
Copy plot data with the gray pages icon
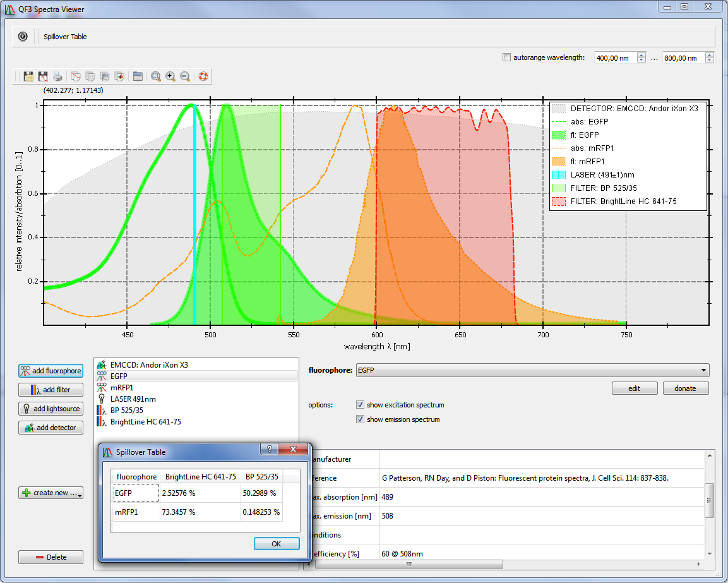(90, 76)
